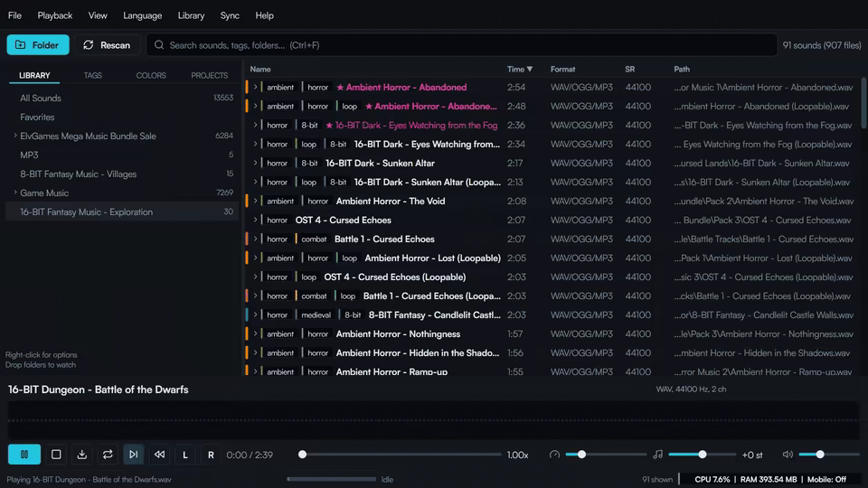This screenshot has height=488, width=868.
Task: Click the folder-plus icon in Folder button
Action: (21, 45)
